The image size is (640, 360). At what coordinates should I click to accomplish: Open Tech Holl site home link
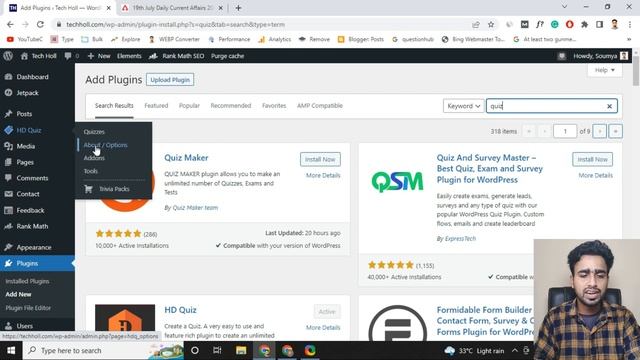click(38, 56)
